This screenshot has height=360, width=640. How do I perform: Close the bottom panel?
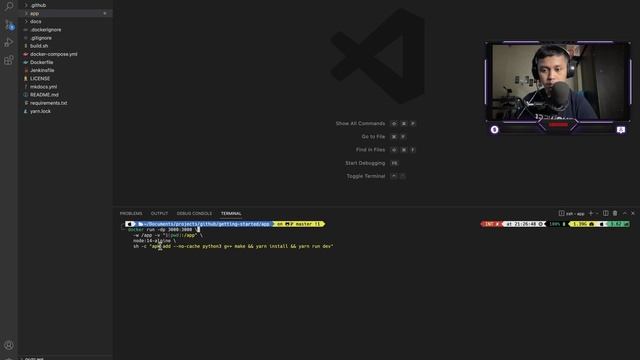[633, 213]
